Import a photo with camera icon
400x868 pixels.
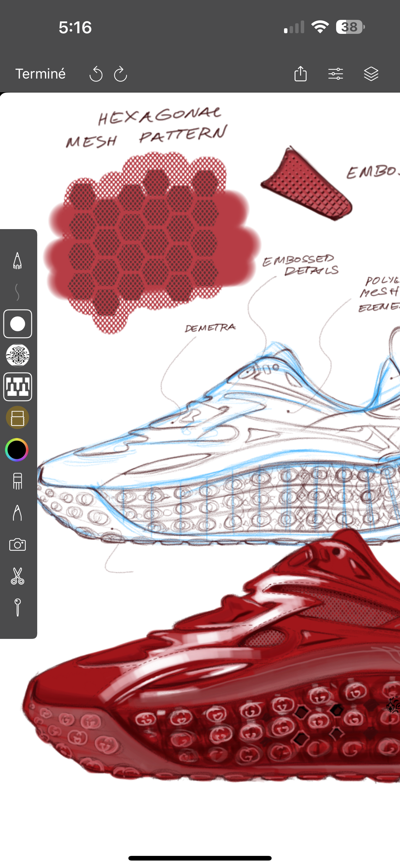tap(17, 544)
